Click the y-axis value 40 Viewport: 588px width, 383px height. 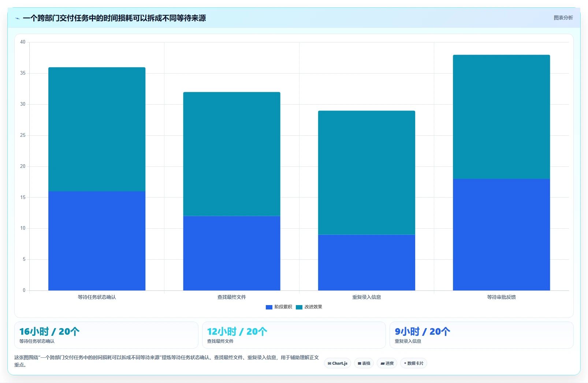click(23, 42)
